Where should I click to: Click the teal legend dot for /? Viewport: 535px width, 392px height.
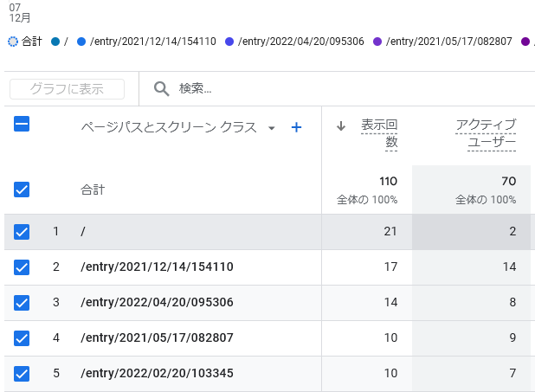[55, 42]
